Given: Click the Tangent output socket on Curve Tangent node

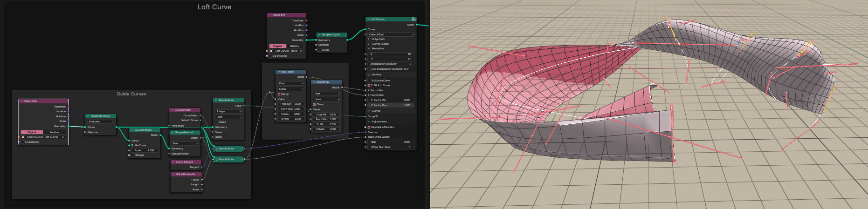Looking at the screenshot, I should 201,167.
